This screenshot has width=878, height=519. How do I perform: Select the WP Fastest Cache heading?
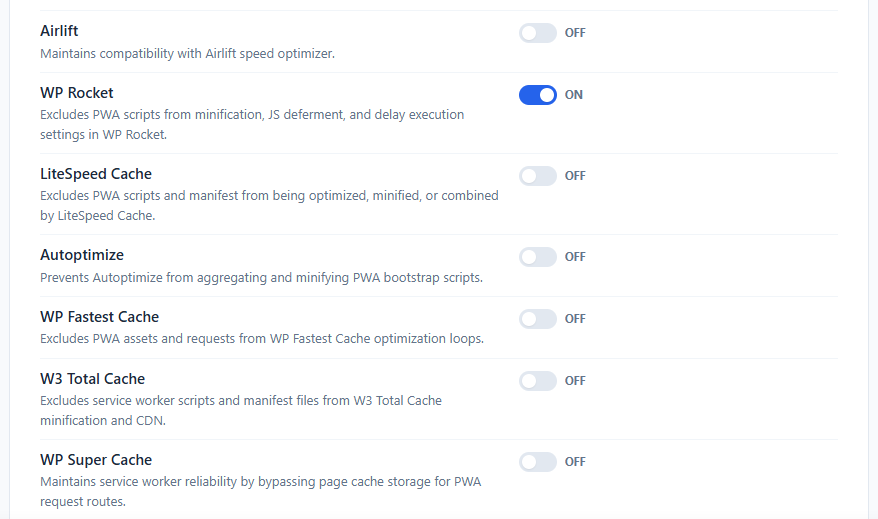(x=99, y=317)
